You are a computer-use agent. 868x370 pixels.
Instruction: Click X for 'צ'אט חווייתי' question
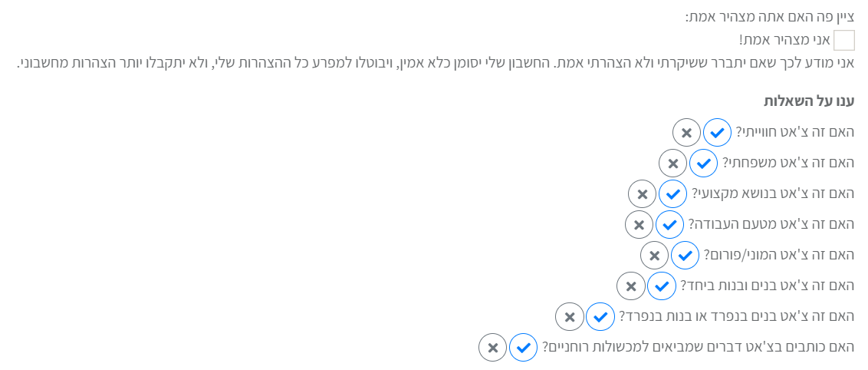pos(686,133)
